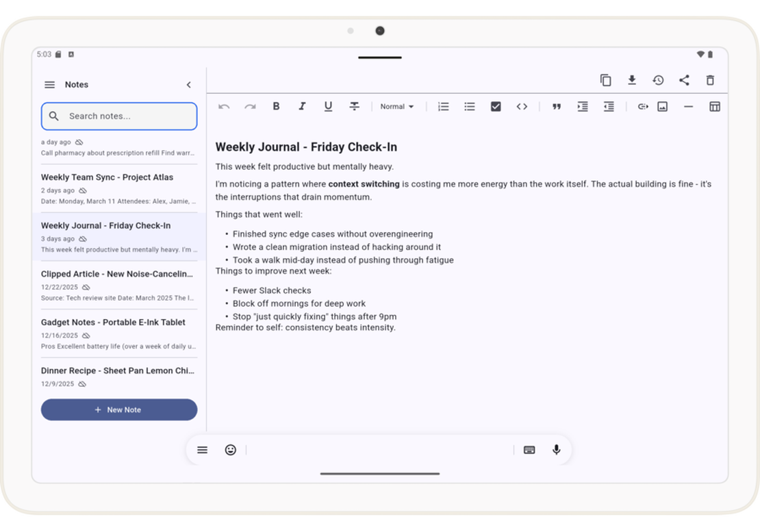Open the hamburger menu beside Notes
Image resolution: width=760 pixels, height=532 pixels.
[49, 85]
